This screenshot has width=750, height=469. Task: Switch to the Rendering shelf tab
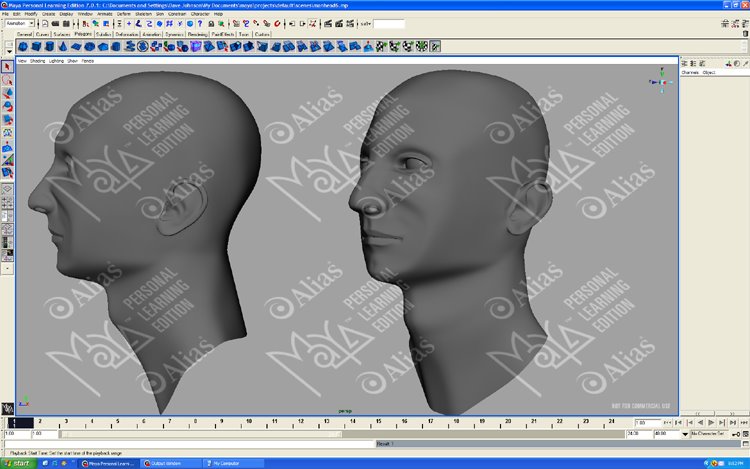point(197,34)
